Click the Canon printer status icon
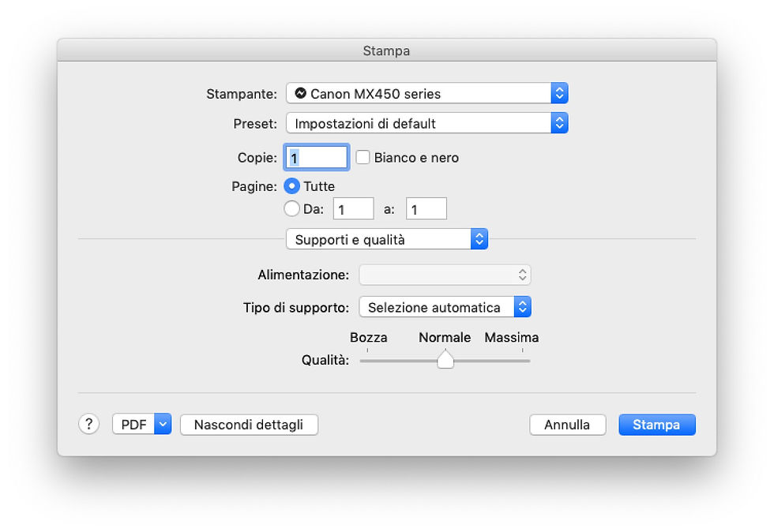This screenshot has width=774, height=532. (x=300, y=93)
